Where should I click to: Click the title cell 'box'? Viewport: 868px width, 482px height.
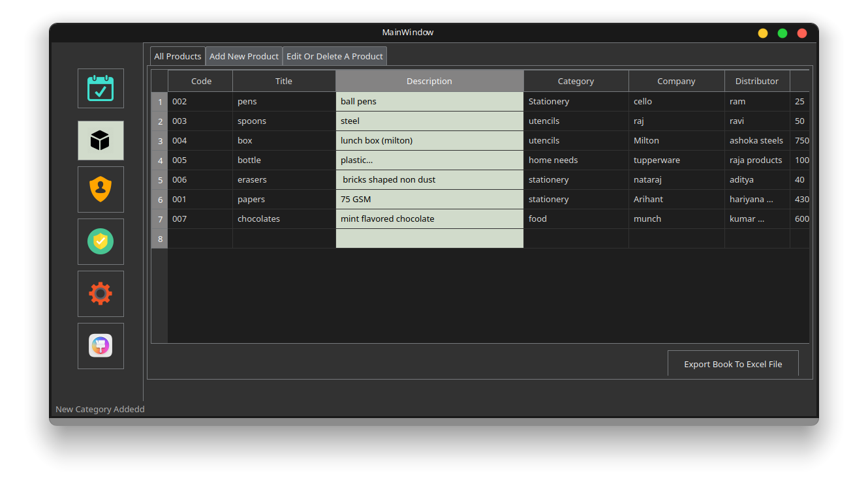tap(285, 141)
